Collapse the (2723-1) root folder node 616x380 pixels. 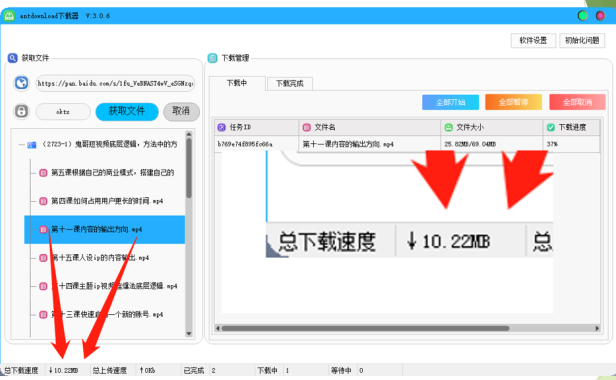[21, 145]
